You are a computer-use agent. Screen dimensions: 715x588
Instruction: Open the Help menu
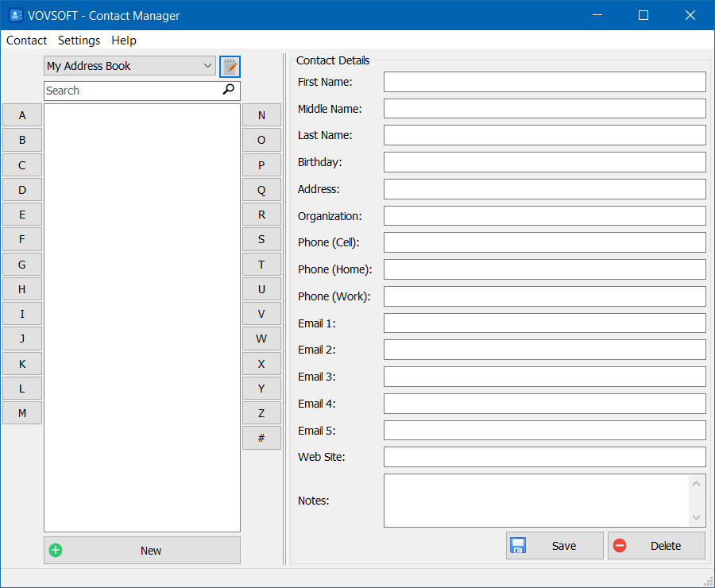point(124,41)
